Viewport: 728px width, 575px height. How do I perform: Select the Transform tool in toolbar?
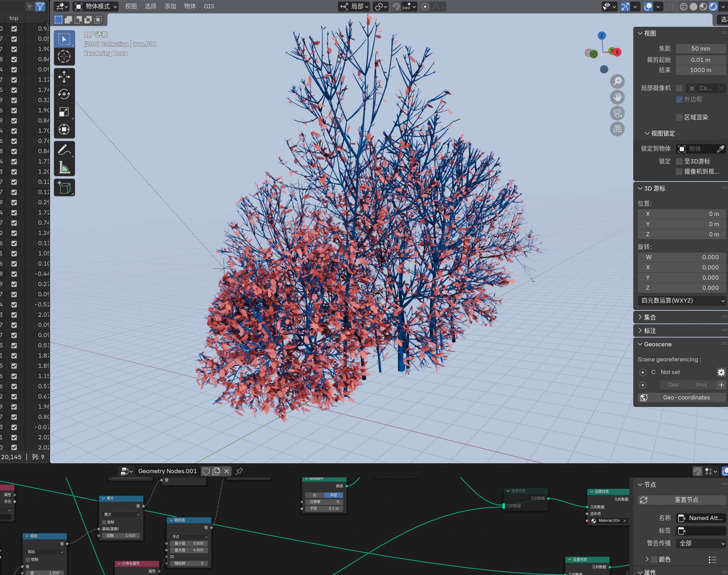click(x=64, y=129)
